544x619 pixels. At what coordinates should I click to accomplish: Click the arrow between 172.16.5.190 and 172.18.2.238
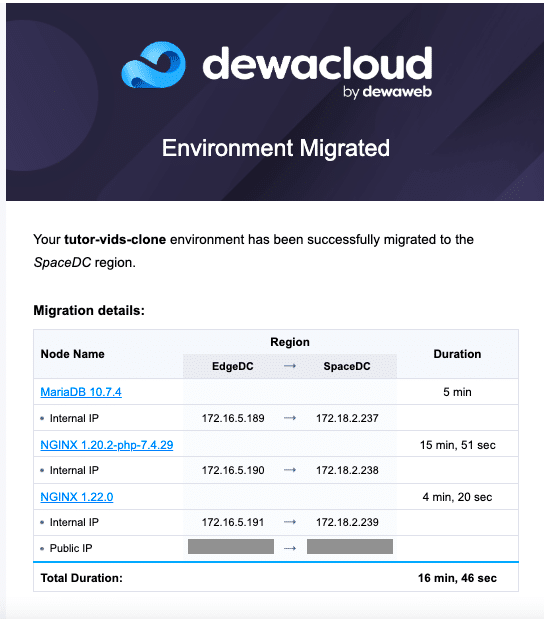coord(290,470)
